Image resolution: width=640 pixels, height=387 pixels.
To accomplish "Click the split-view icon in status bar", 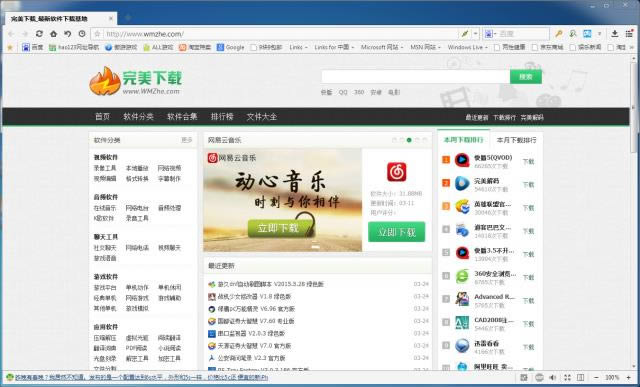I will (x=580, y=378).
